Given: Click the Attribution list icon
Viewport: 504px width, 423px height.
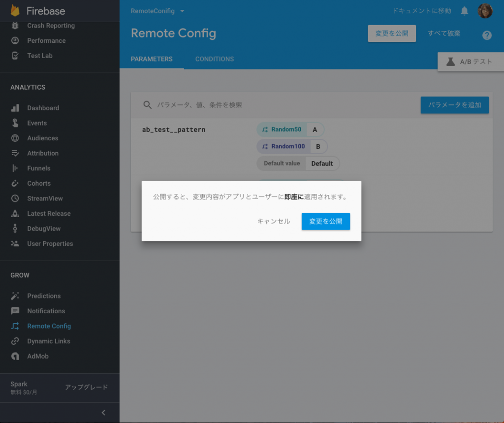Looking at the screenshot, I should tap(15, 153).
